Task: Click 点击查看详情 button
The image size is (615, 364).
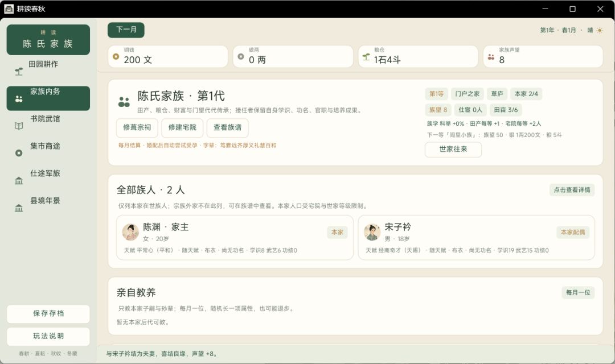Action: 572,189
